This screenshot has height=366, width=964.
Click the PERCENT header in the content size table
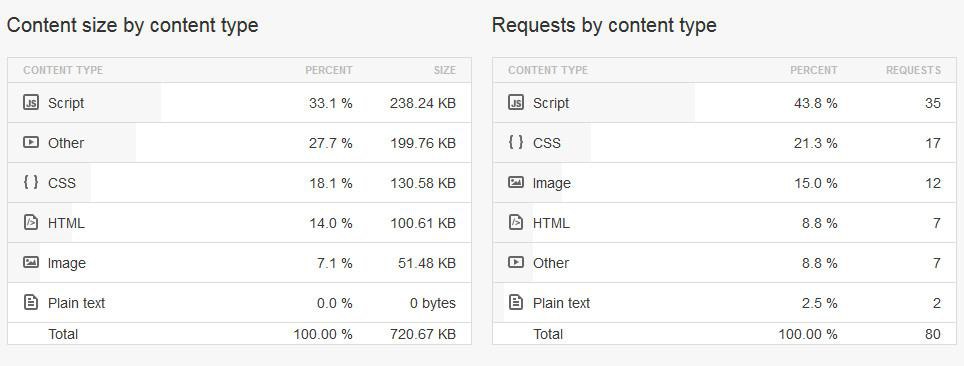(329, 70)
